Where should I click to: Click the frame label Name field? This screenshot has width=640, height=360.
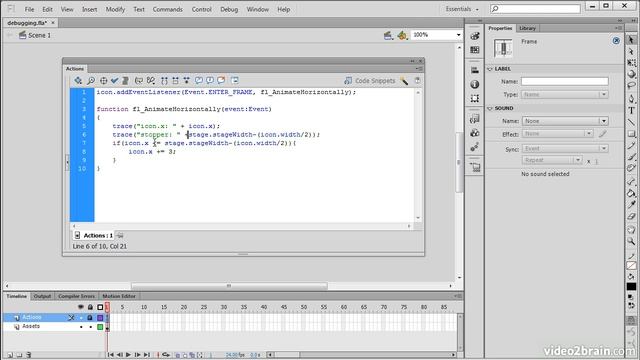click(564, 82)
